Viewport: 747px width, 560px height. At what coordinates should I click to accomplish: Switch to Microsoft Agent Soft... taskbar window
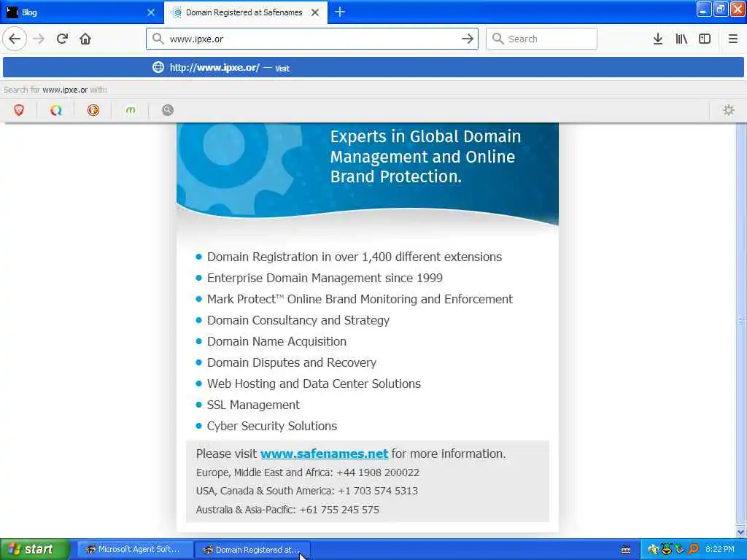coord(135,550)
